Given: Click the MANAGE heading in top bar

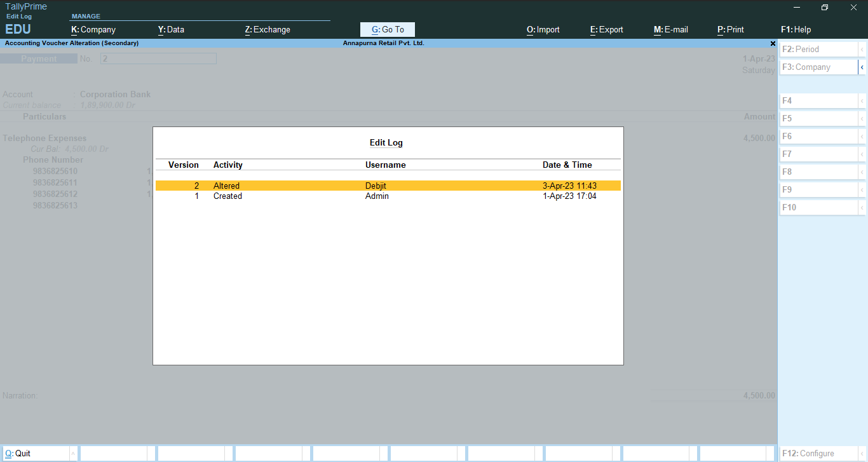Looking at the screenshot, I should click(86, 17).
